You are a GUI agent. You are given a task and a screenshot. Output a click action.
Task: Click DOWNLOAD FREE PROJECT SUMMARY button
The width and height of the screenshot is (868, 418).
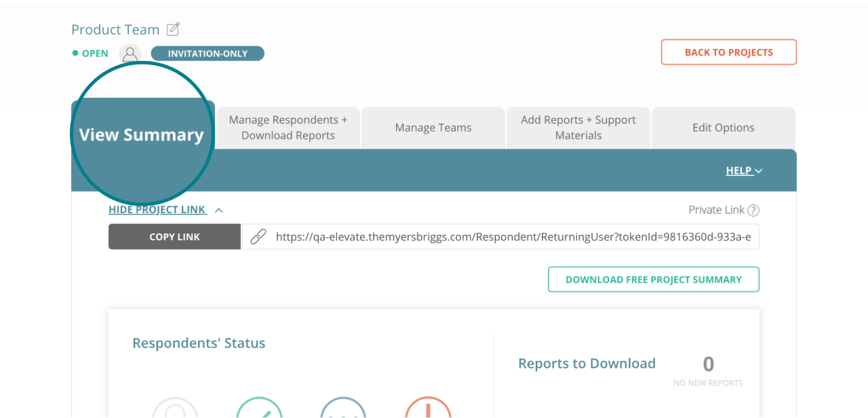coord(654,280)
